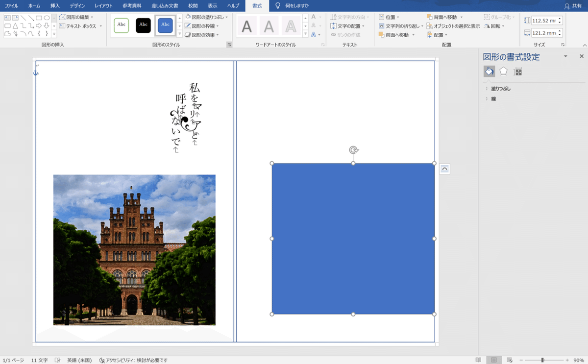This screenshot has height=364, width=588.
Task: Open 図形の塗りつぶし shape fill dropdown
Action: coord(206,17)
